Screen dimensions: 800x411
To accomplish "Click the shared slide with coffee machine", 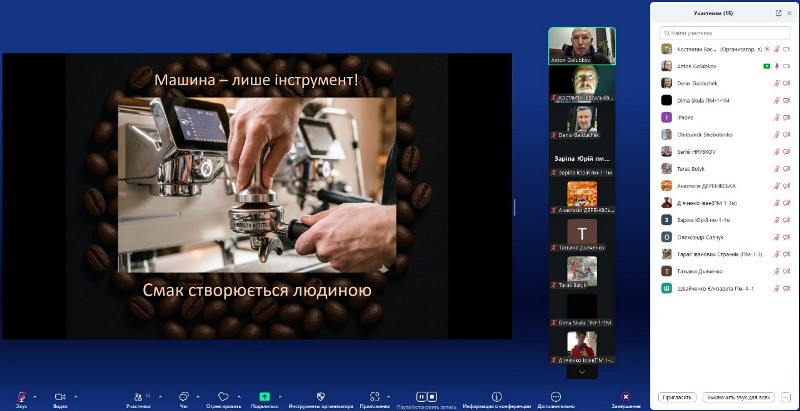I will pos(257,196).
